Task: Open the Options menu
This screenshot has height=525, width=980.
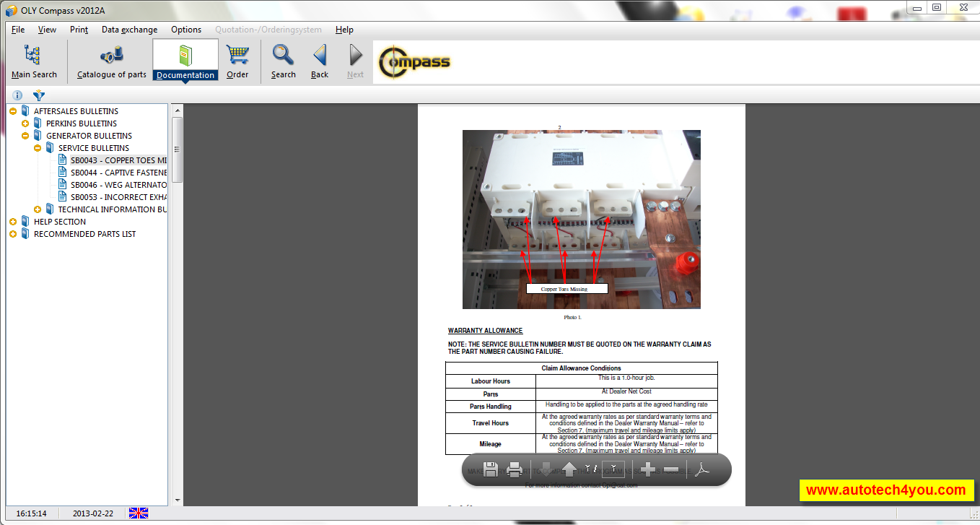Action: (185, 30)
